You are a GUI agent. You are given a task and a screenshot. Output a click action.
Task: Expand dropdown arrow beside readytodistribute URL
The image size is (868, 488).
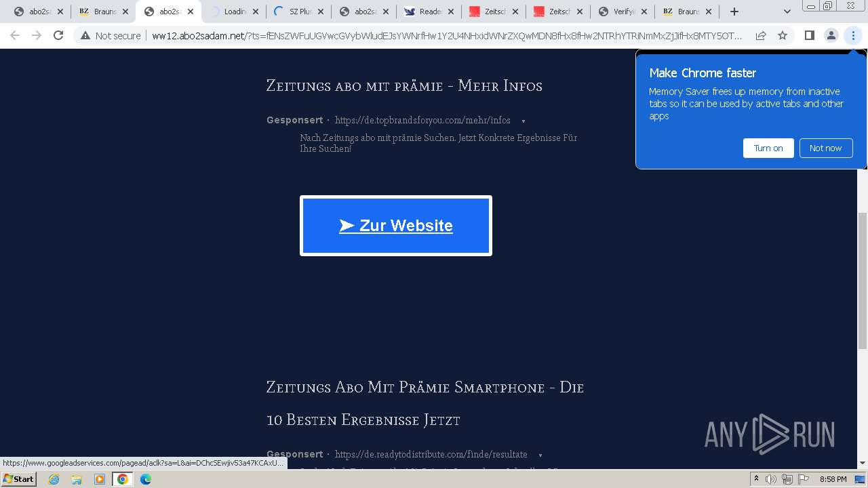pyautogui.click(x=540, y=455)
